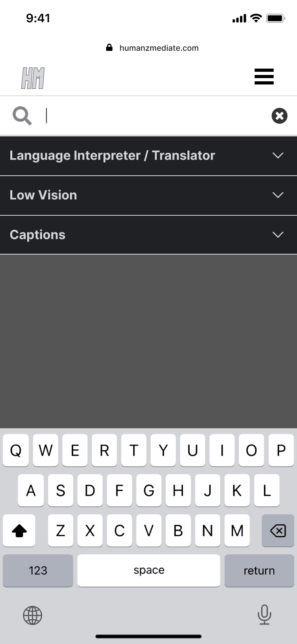Viewport: 297px width, 644px height.
Task: Switch keyboard to 123 numbers
Action: click(38, 570)
